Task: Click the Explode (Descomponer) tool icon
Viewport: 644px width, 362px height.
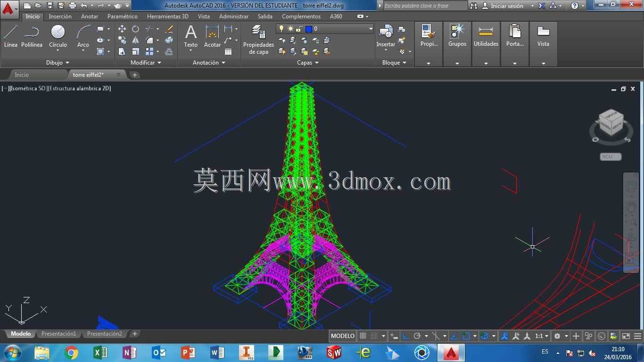Action: (169, 40)
